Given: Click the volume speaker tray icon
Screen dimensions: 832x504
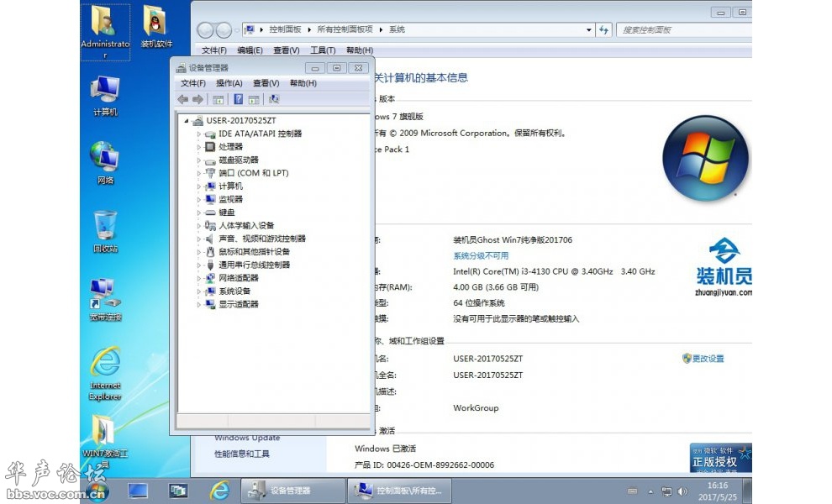Looking at the screenshot, I should (682, 491).
